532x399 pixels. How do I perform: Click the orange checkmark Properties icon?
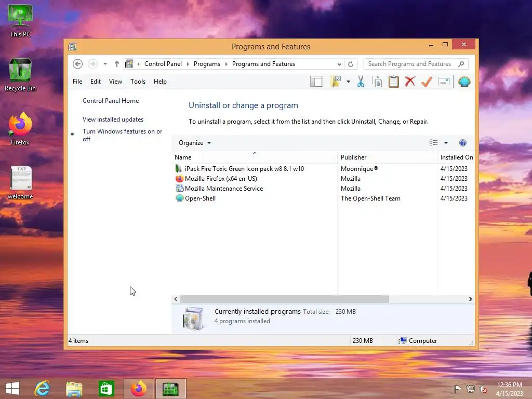[427, 82]
